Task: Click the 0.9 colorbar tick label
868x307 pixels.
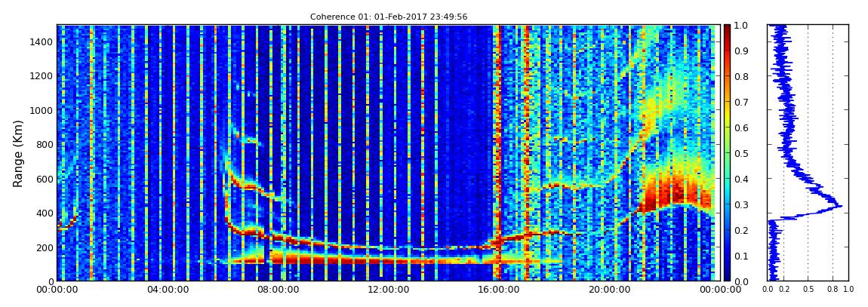Action: pyautogui.click(x=740, y=51)
